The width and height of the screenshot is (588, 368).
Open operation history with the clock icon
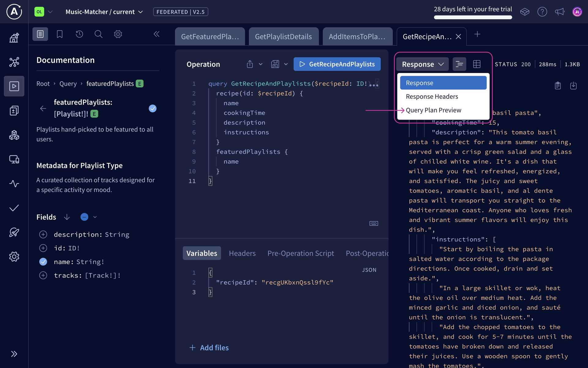79,34
